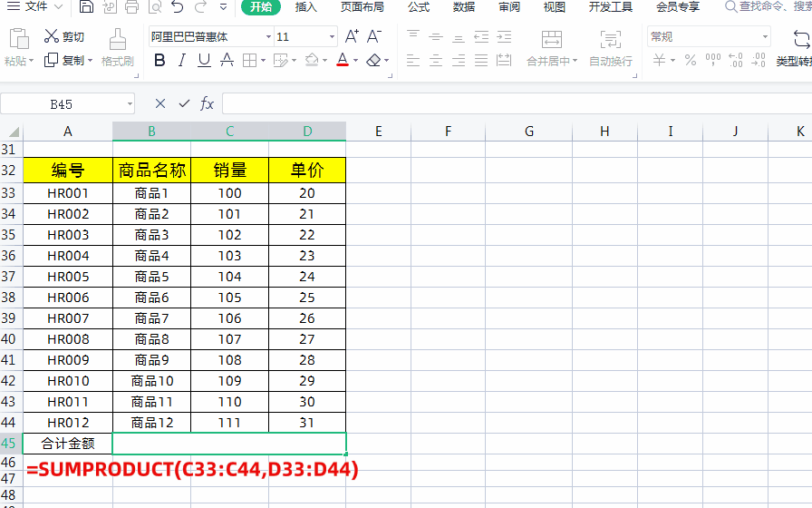Click the Save icon in quick access toolbar
812x508 pixels.
[86, 7]
